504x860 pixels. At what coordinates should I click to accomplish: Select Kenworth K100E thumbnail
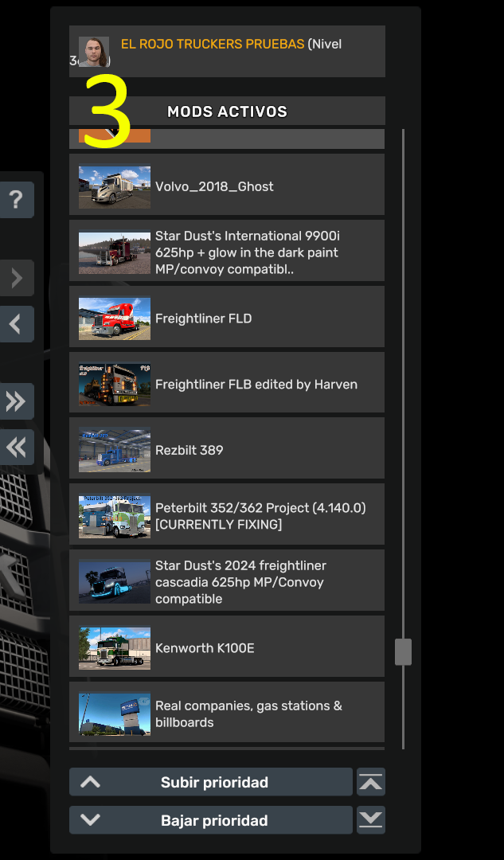(x=115, y=649)
